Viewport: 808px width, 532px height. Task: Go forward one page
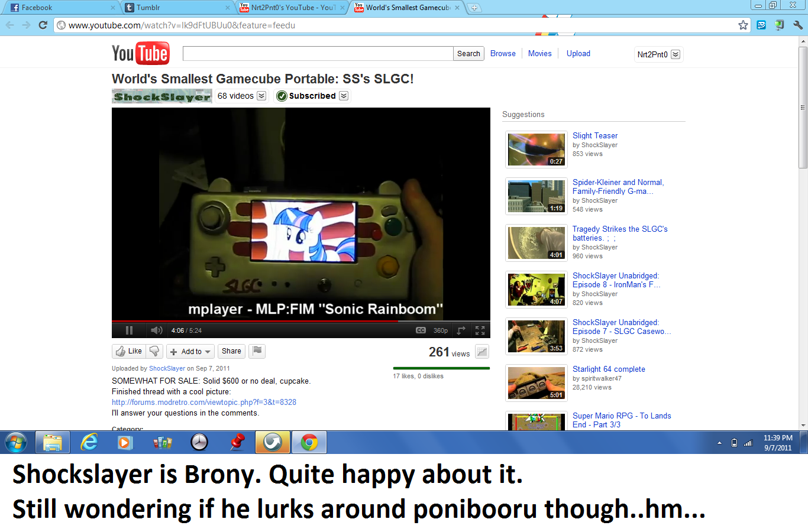(26, 25)
